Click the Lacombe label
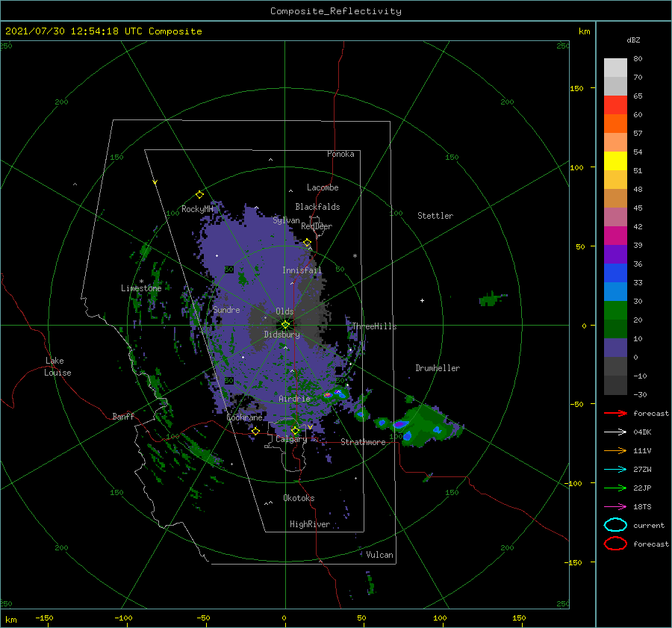Screen dimensions: 672x628 point(323,187)
